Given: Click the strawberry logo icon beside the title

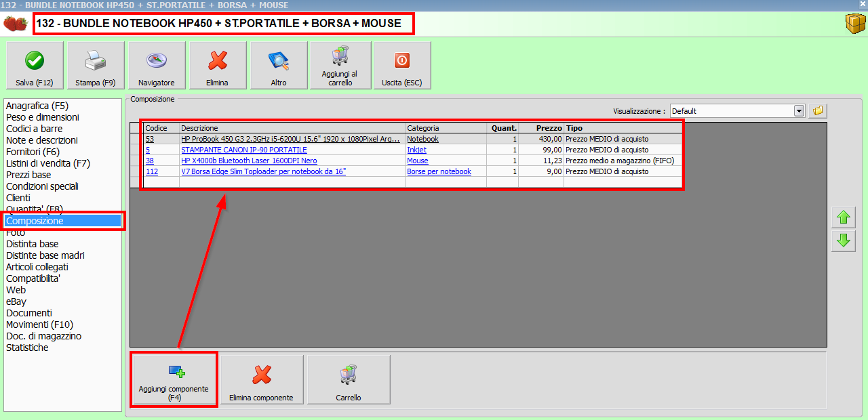Looking at the screenshot, I should (16, 24).
